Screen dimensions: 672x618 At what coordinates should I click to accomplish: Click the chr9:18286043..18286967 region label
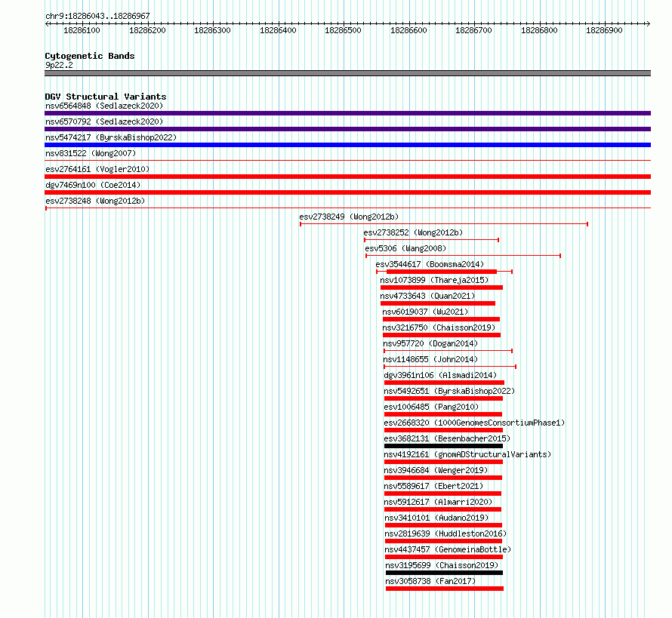tap(97, 17)
